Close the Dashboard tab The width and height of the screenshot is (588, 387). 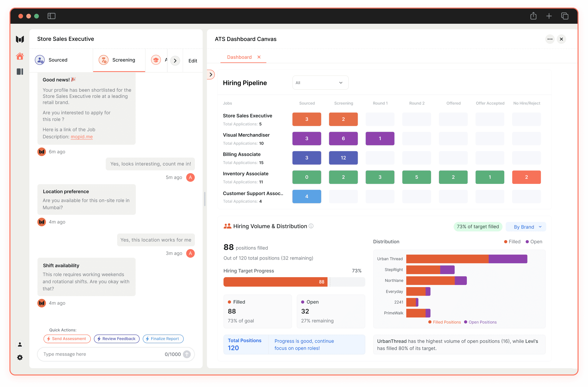click(x=259, y=57)
